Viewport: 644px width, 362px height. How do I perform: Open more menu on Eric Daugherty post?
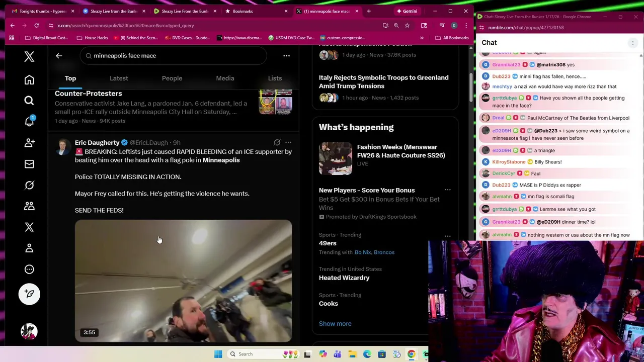tap(288, 142)
